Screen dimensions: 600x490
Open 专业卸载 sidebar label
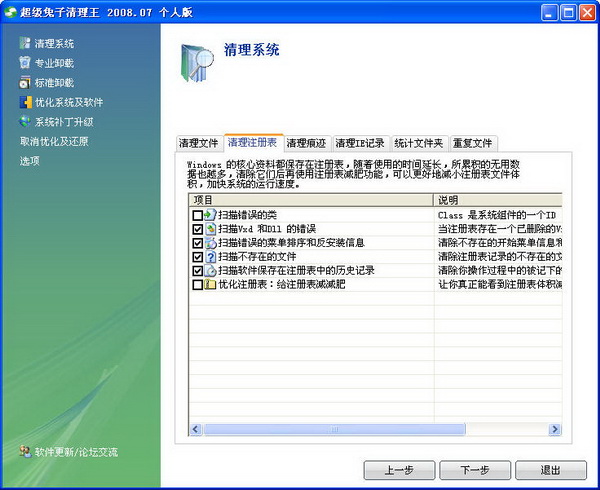(x=54, y=63)
